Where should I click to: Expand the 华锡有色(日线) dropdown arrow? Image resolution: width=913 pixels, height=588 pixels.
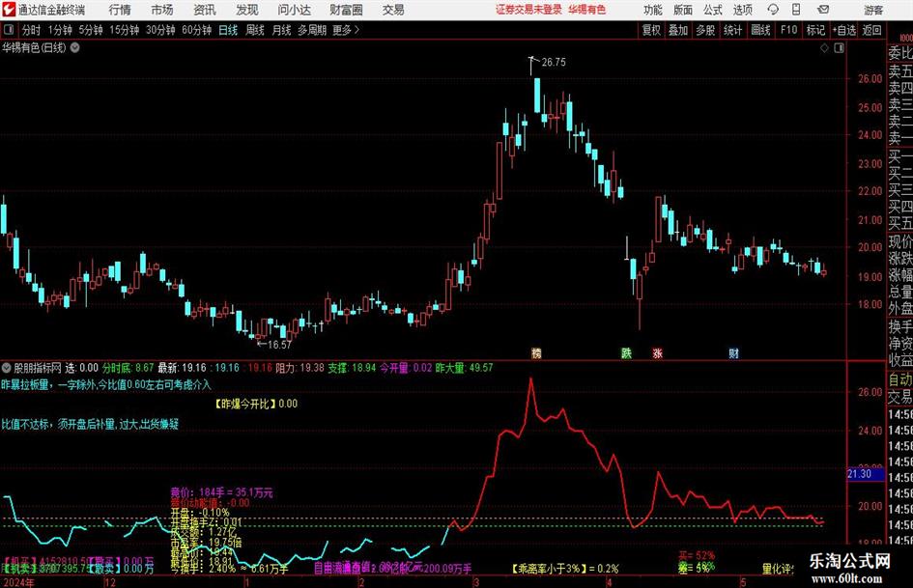point(74,47)
